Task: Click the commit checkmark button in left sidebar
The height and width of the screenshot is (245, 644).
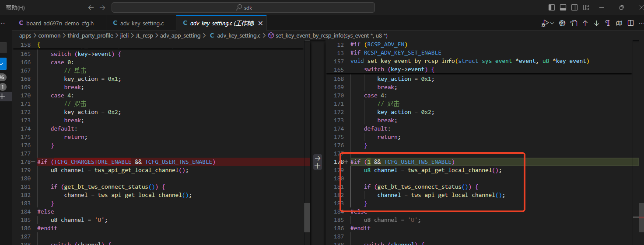Action: 2,64
